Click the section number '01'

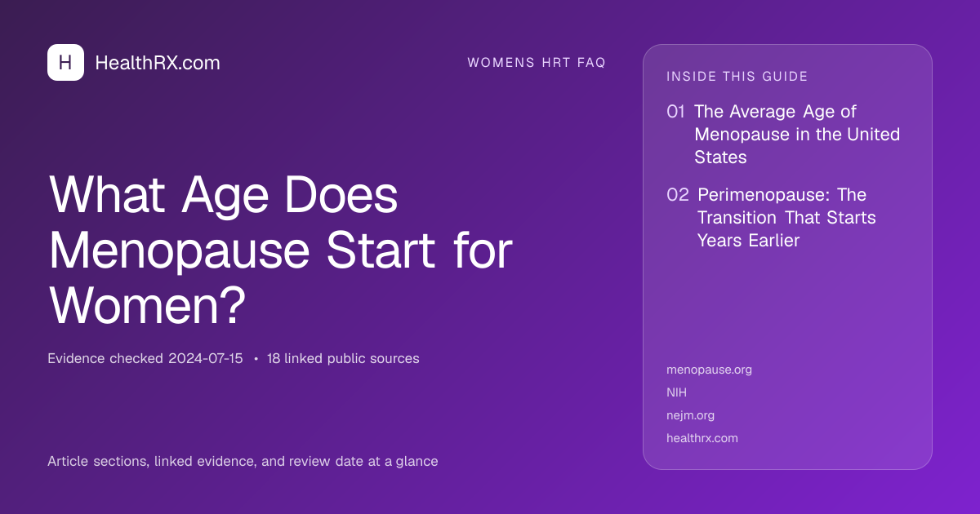(x=676, y=112)
